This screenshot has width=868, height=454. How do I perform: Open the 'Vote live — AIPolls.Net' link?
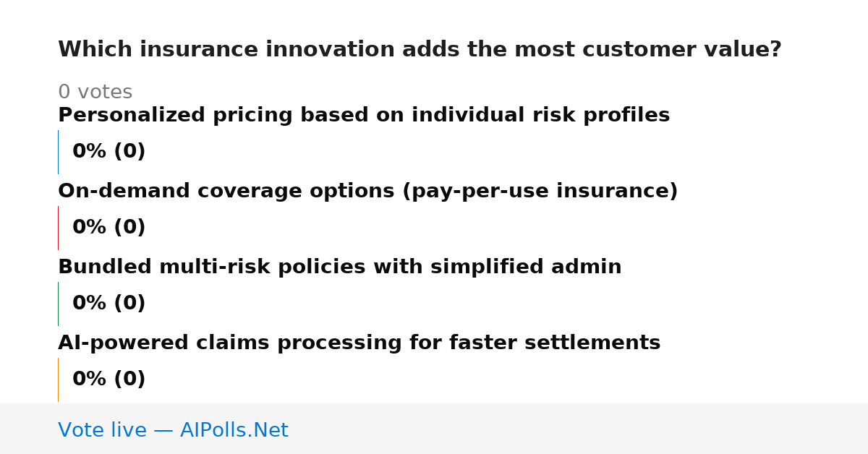(173, 431)
